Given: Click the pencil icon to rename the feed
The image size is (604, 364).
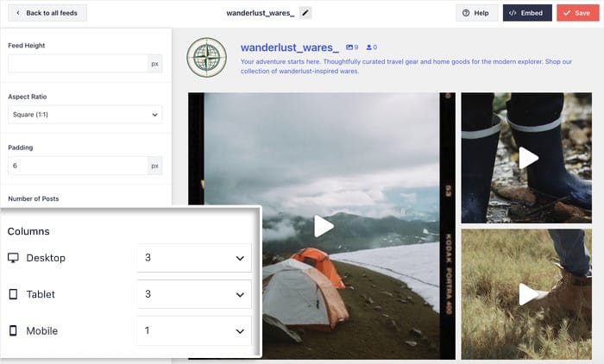Looking at the screenshot, I should (305, 13).
